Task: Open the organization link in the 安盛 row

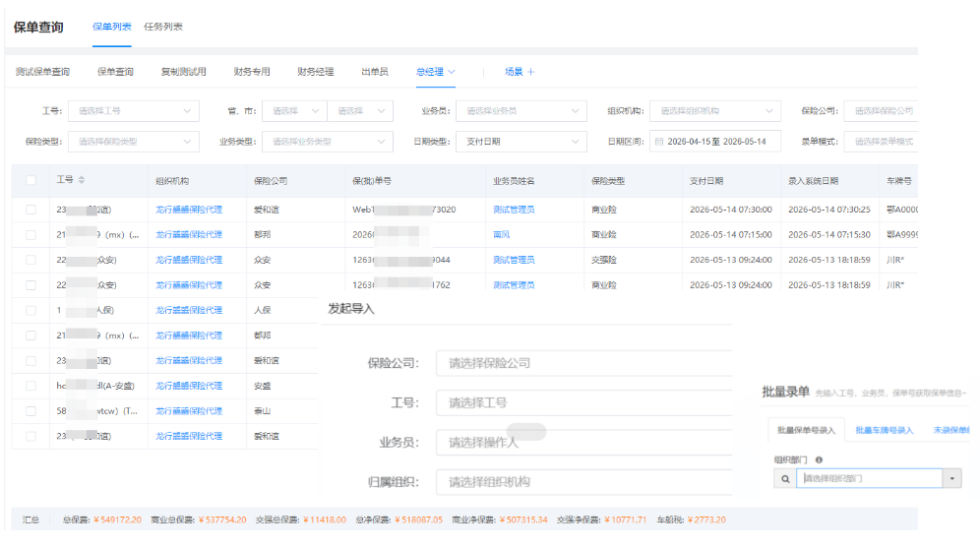Action: pyautogui.click(x=189, y=386)
